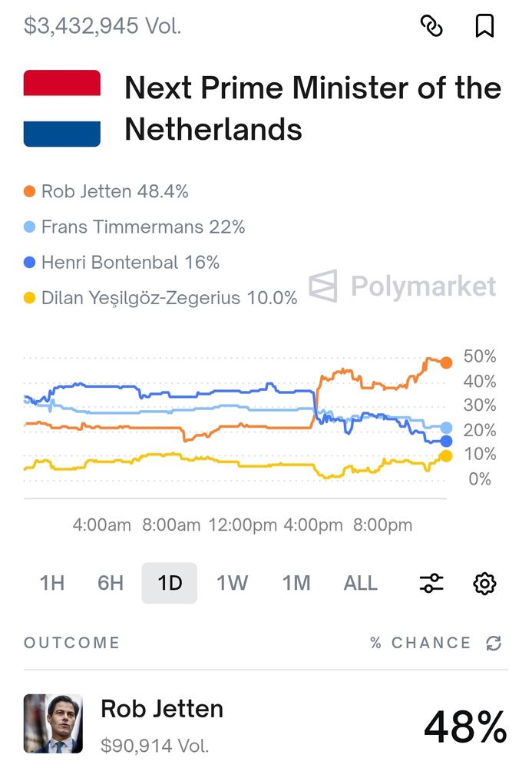Show the 1M chart range
Screen dimensions: 532x768
tap(296, 584)
